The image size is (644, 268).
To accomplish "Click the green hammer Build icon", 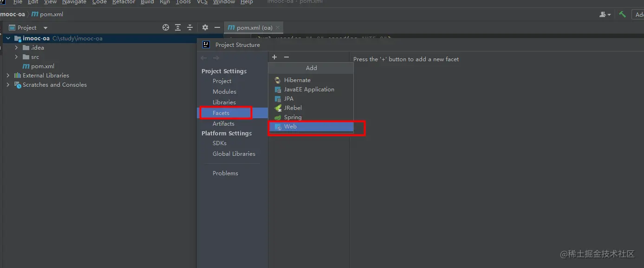I will 622,14.
